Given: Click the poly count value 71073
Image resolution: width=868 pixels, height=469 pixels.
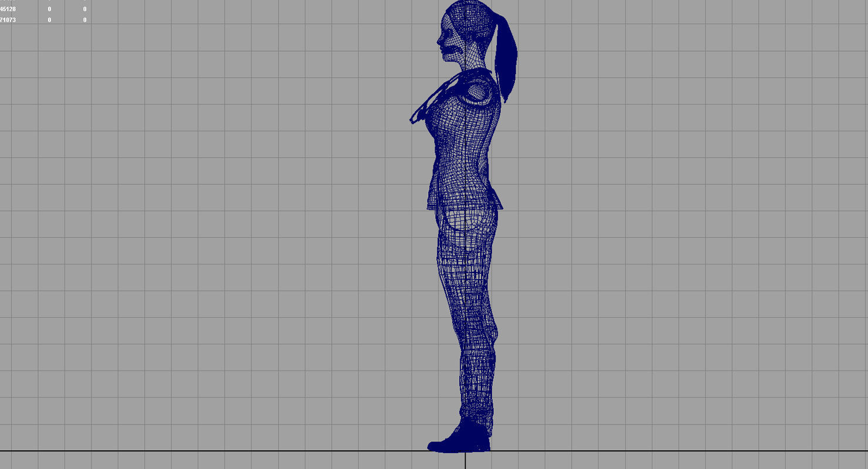Looking at the screenshot, I should coord(8,20).
